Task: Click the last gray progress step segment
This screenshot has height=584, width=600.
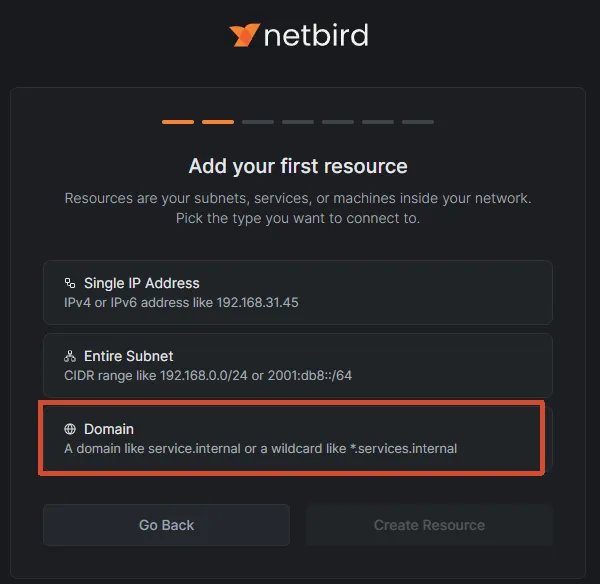Action: 418,122
